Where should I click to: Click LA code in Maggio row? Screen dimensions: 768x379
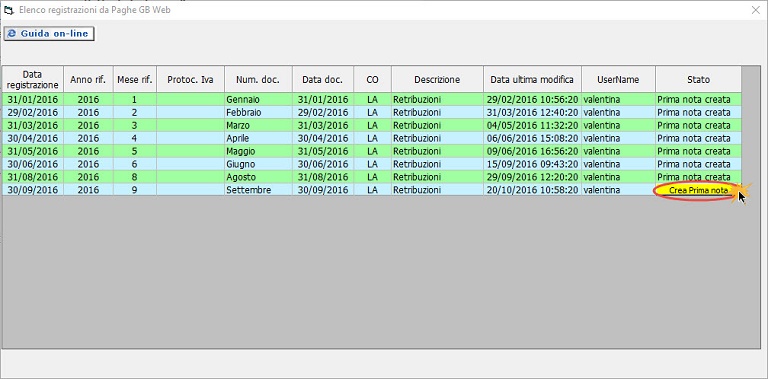pyautogui.click(x=372, y=151)
